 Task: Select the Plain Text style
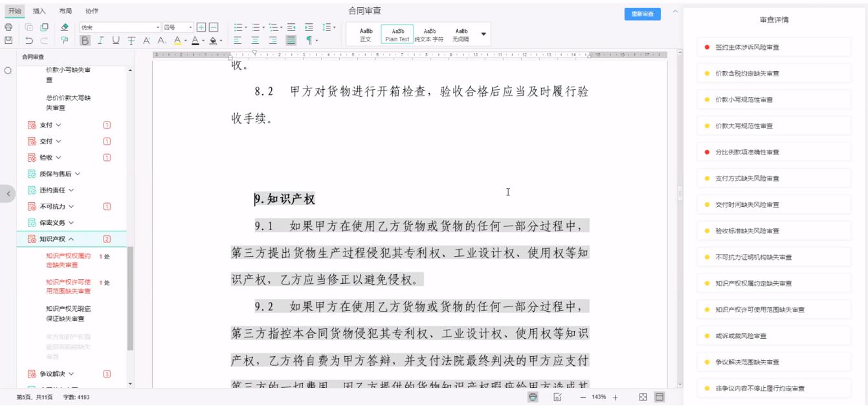pyautogui.click(x=397, y=35)
